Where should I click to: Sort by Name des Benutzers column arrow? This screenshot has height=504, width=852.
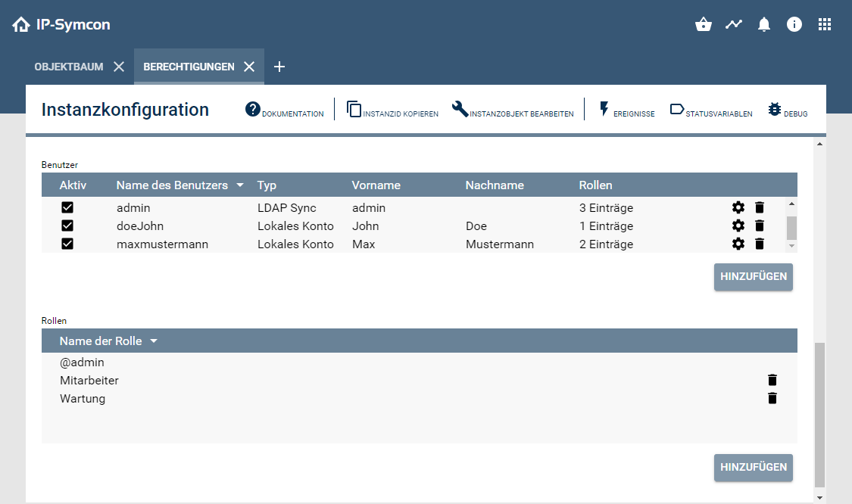coord(240,185)
